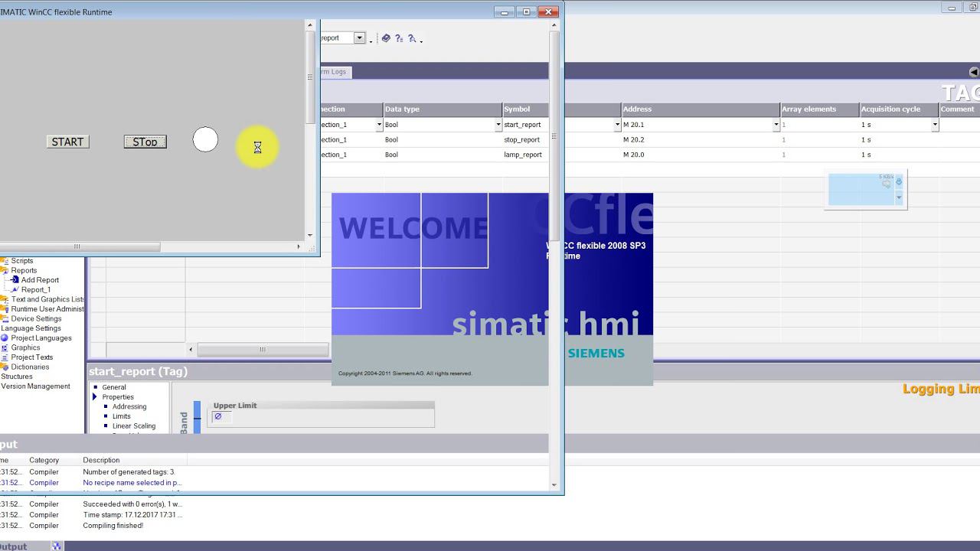This screenshot has width=980, height=551.
Task: Click the Scripts folder icon in the project tree
Action: tap(5, 261)
